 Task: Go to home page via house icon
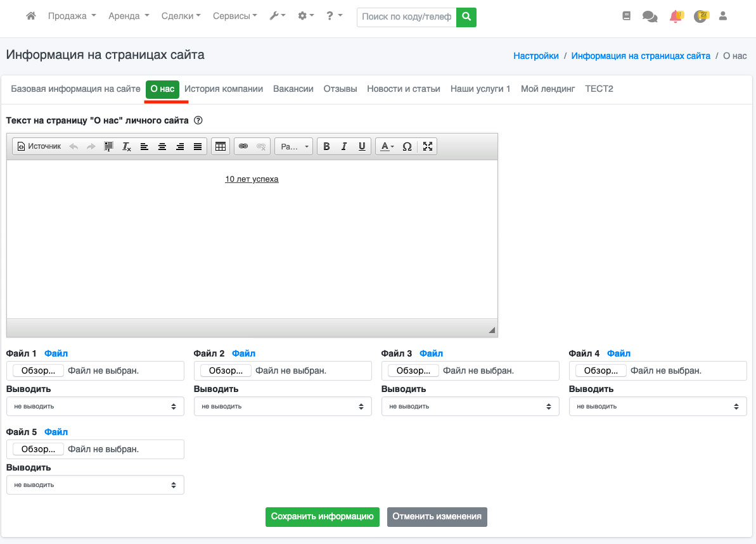tap(30, 16)
